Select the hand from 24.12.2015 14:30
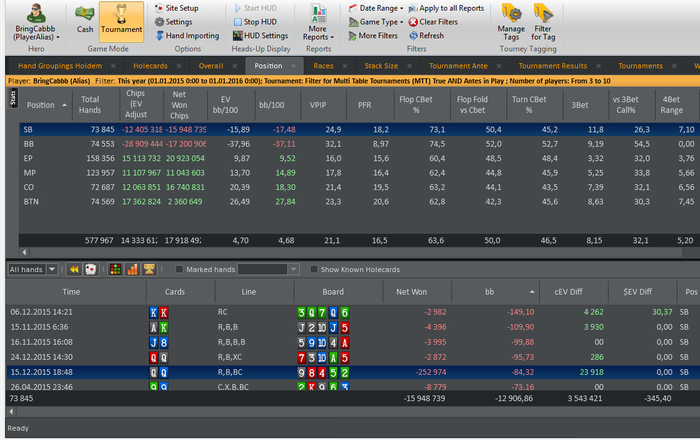The width and height of the screenshot is (700, 440). [353, 357]
